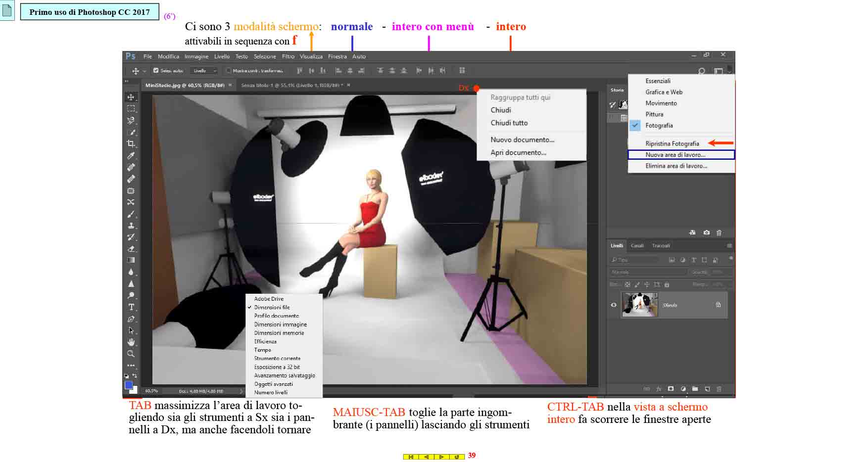
Task: Click 'Ripristina Fotografia' in workspace menu
Action: point(672,143)
